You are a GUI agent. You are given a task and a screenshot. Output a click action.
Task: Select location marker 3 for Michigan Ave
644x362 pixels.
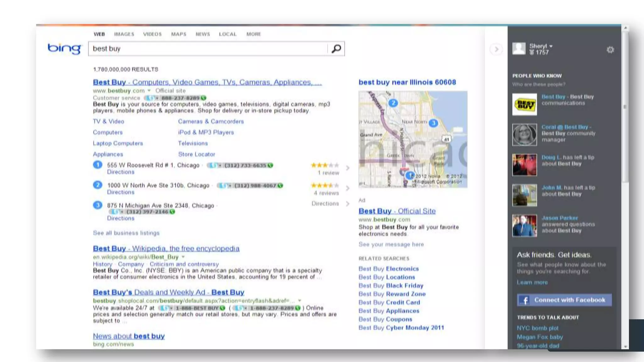point(97,205)
